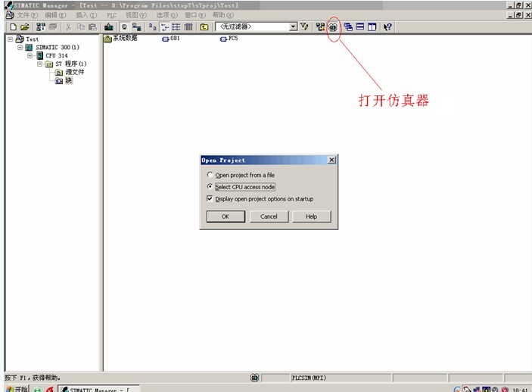Collapse the CPU 314 tree node
532x392 pixels.
[x=30, y=55]
